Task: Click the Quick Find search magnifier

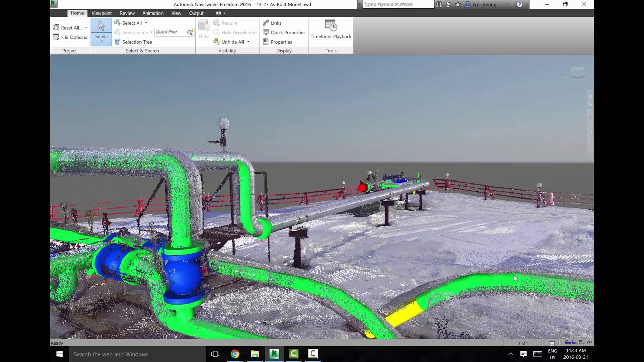Action: tap(190, 32)
